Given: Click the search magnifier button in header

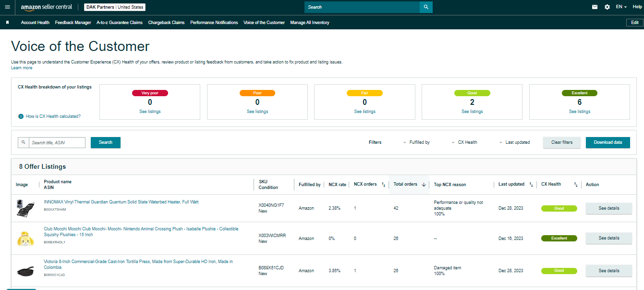Looking at the screenshot, I should coord(426,7).
